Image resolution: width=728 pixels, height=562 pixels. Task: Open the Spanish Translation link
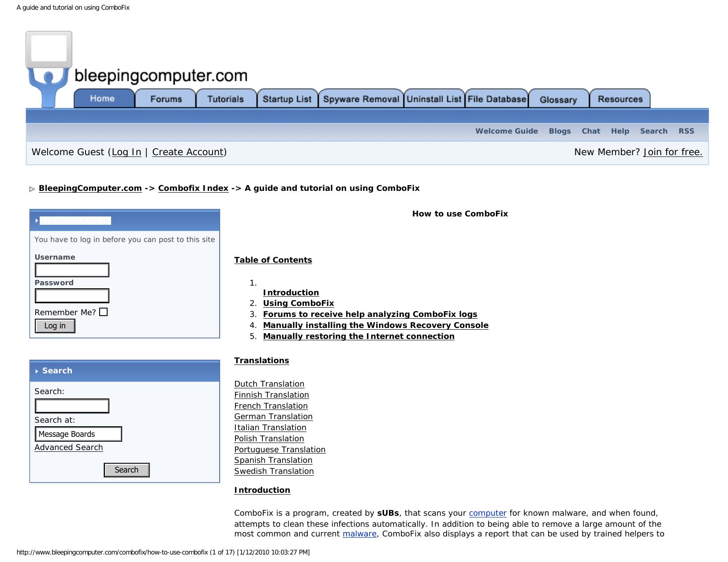point(273,460)
